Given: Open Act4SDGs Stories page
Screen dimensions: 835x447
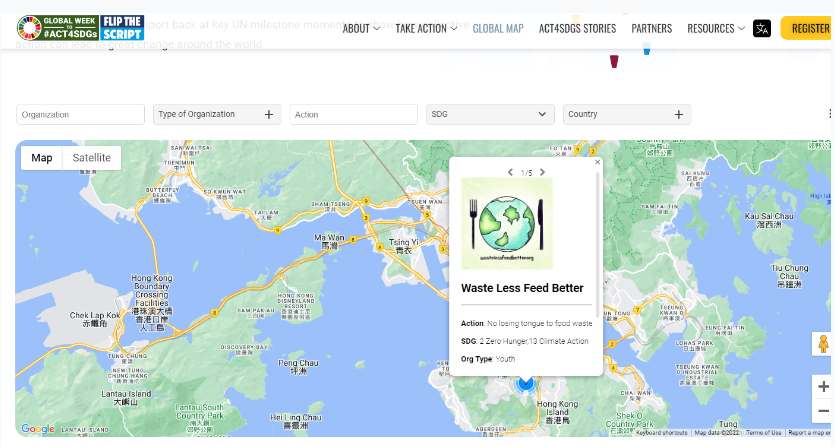Looking at the screenshot, I should click(577, 28).
